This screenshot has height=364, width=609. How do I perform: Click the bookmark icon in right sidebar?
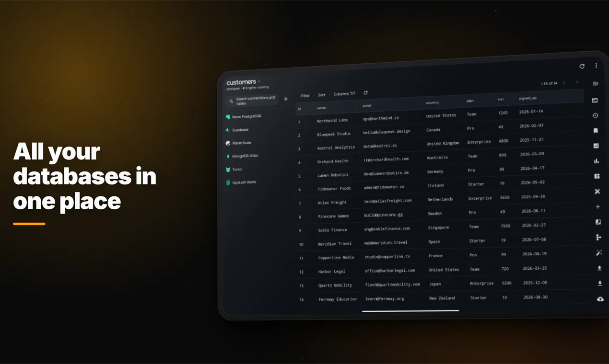click(596, 130)
